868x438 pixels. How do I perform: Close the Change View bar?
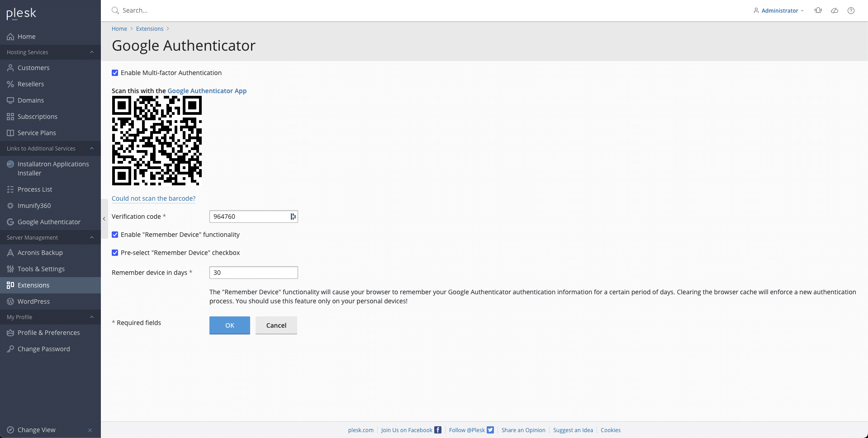pos(90,430)
